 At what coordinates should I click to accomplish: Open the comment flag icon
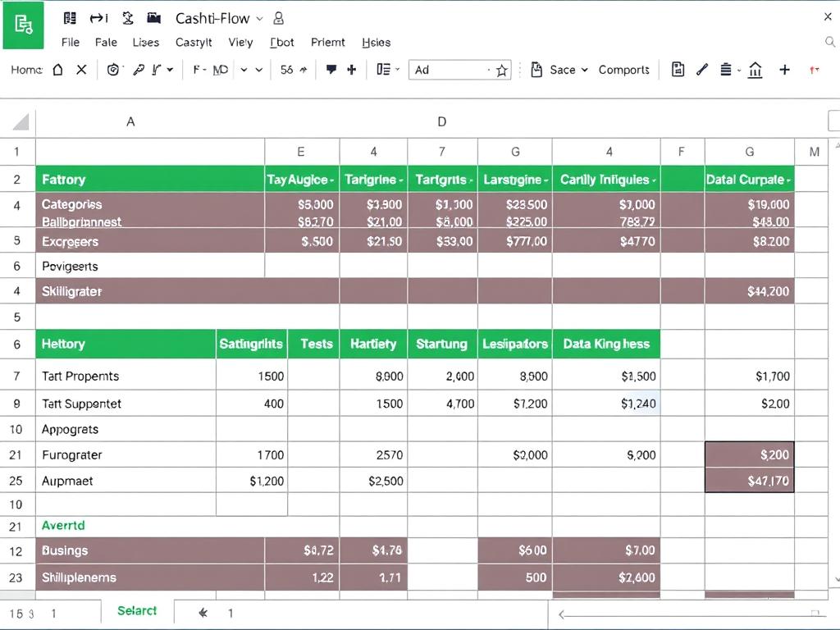coord(330,70)
